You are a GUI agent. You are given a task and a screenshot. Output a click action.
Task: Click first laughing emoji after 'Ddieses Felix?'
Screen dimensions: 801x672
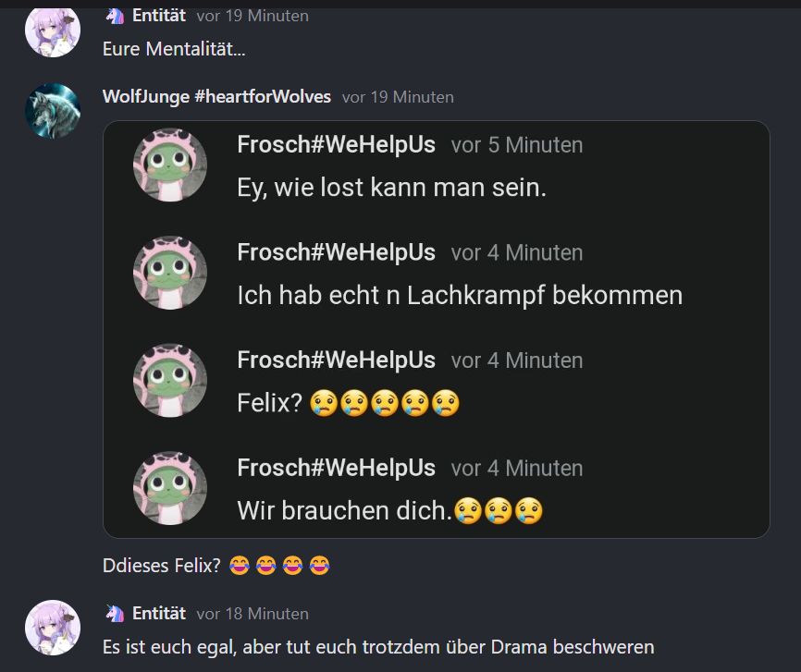[239, 566]
